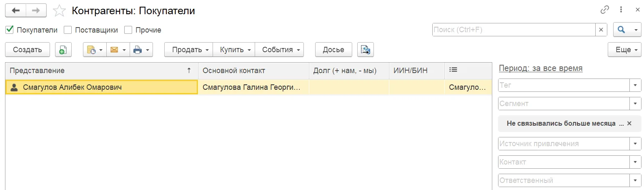The height and width of the screenshot is (190, 644).
Task: Close the Контрагенты: Покупатели form
Action: 637,10
